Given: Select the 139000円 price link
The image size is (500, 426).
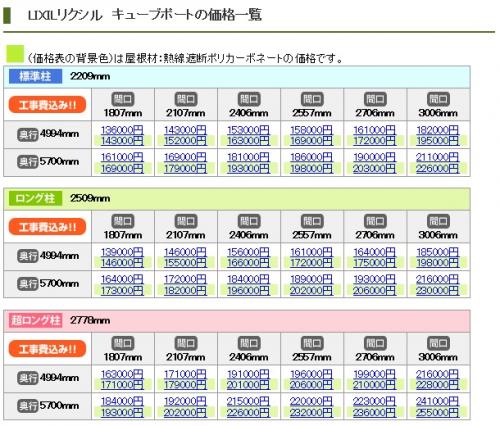Looking at the screenshot, I should coord(122,252).
